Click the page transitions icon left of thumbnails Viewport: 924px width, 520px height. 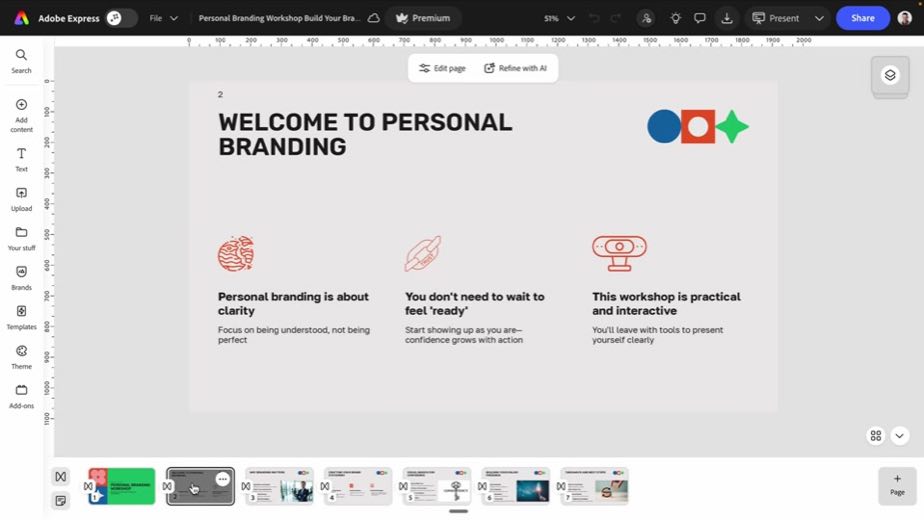pos(61,476)
